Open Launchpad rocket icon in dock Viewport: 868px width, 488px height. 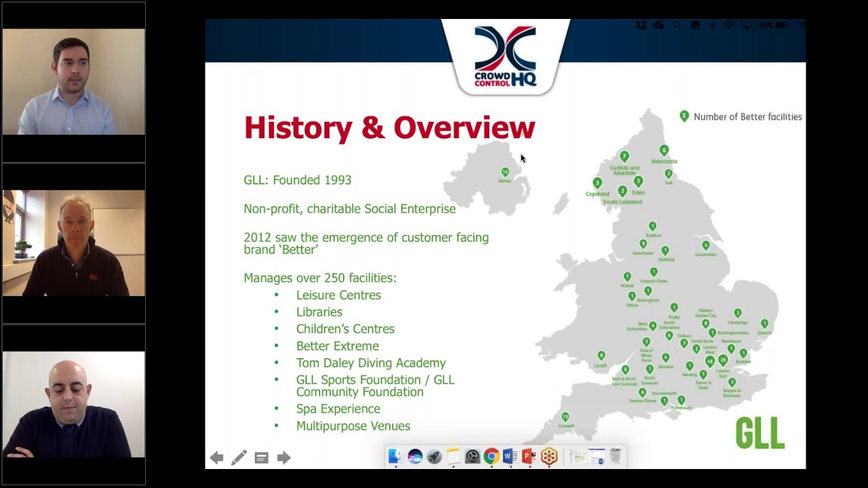pos(434,457)
